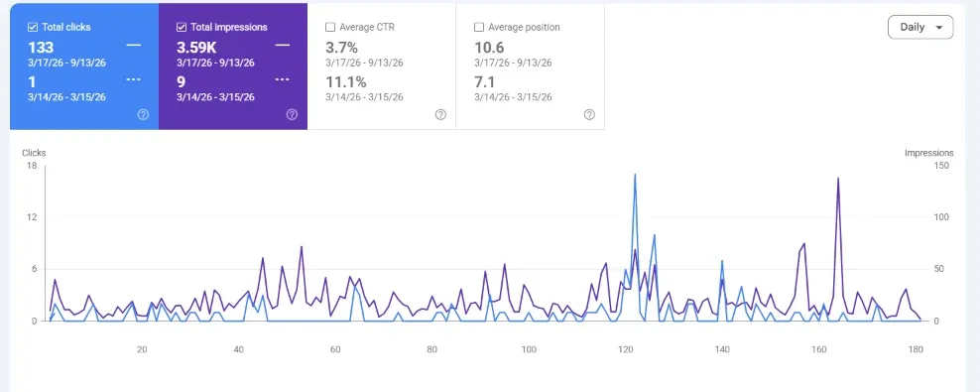The width and height of the screenshot is (980, 392).
Task: Open help icon on Total clicks card
Action: 143,114
